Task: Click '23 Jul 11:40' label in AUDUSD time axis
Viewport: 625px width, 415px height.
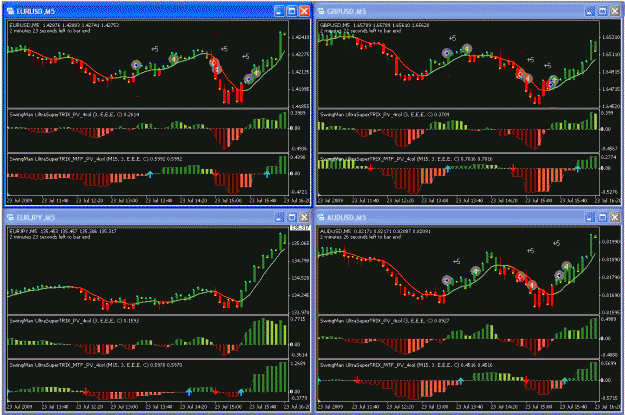Action: point(366,407)
